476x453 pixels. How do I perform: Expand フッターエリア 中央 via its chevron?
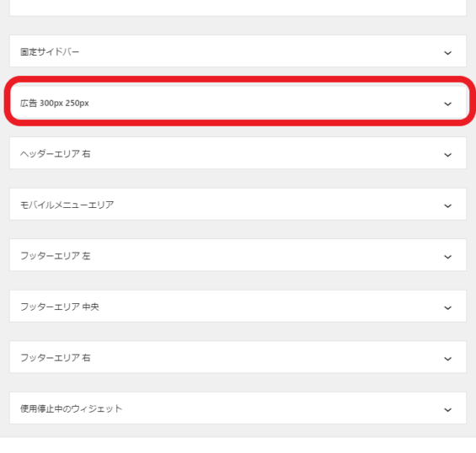coord(447,308)
